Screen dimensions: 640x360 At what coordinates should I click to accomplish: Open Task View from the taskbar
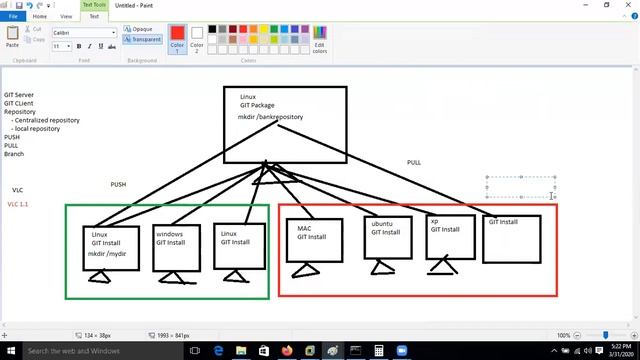click(x=195, y=351)
